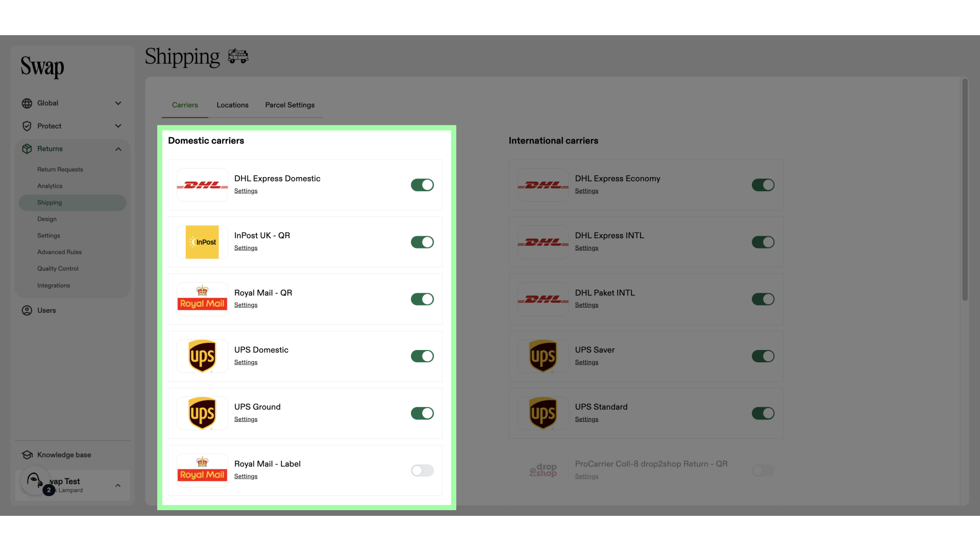This screenshot has height=551, width=980.
Task: Click the DHL Paket INTL logo
Action: coord(543,299)
